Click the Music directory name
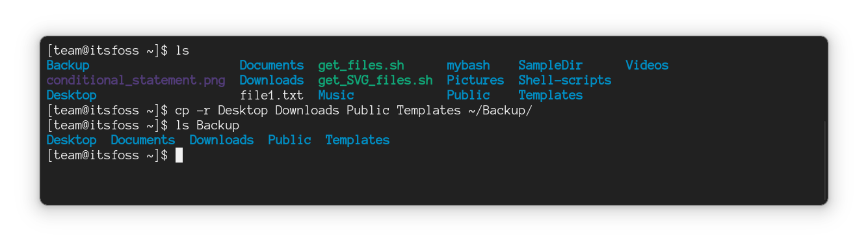The height and width of the screenshot is (249, 868). (336, 96)
